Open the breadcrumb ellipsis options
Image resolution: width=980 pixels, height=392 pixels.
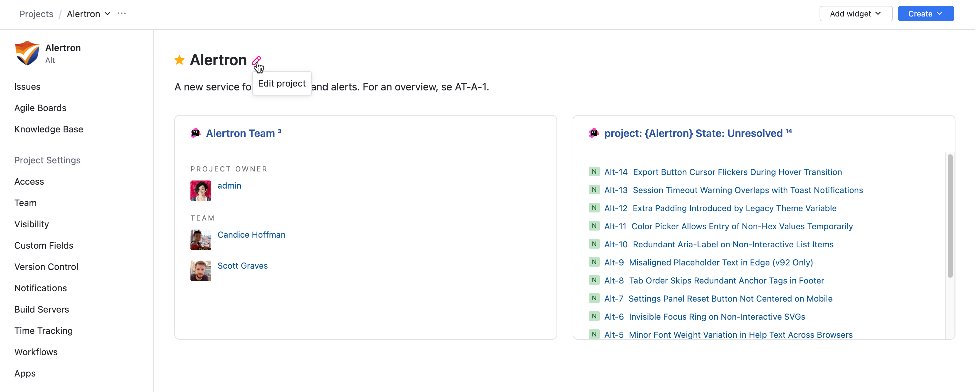(122, 13)
